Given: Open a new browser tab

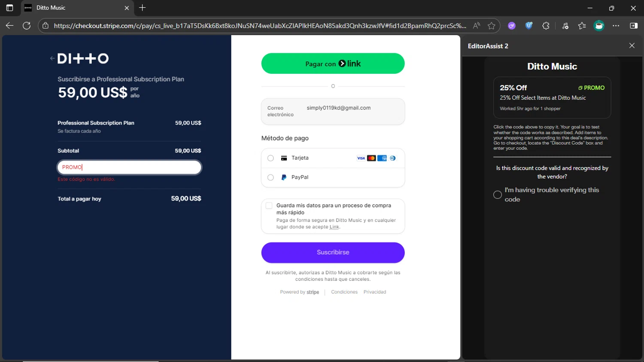Looking at the screenshot, I should click(x=143, y=8).
